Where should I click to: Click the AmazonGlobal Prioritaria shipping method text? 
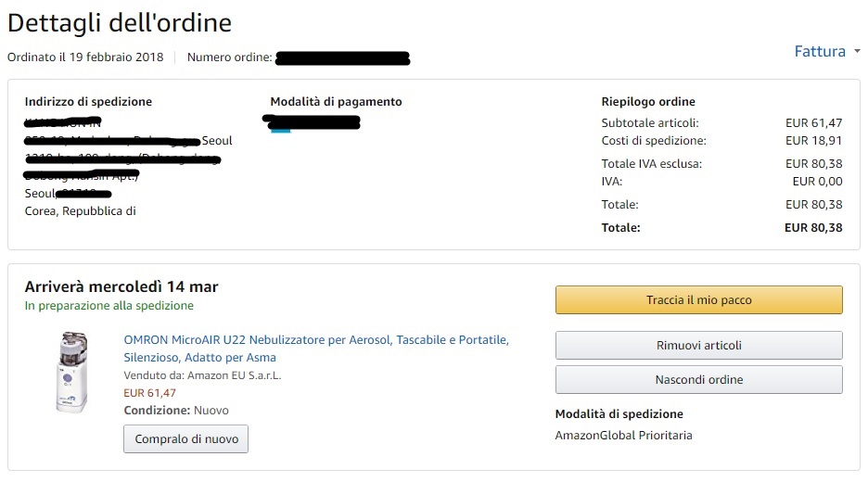click(x=623, y=435)
